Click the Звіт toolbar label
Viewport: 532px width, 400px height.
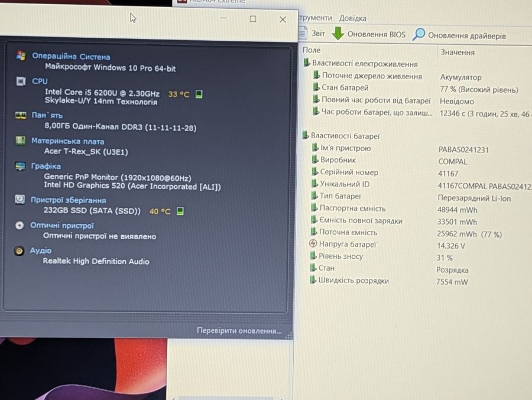point(318,33)
